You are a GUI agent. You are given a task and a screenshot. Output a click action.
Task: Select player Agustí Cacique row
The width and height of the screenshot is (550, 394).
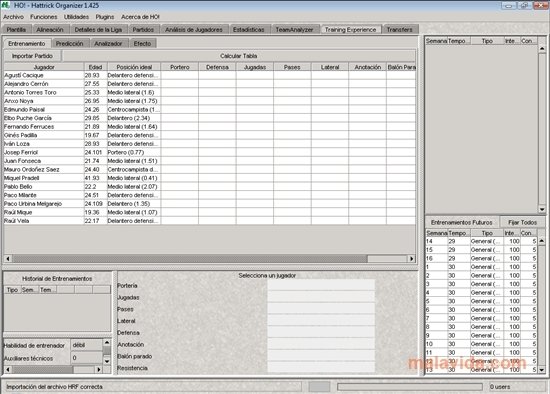coord(209,75)
